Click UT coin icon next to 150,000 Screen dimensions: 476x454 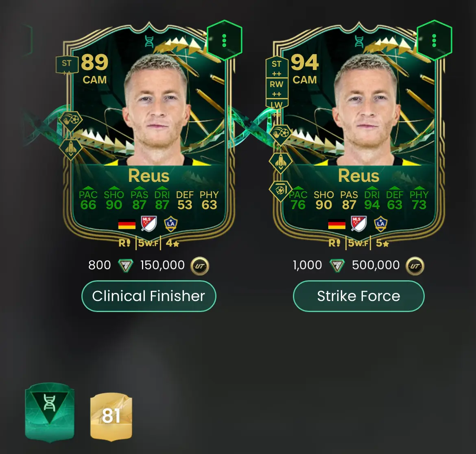coord(199,266)
